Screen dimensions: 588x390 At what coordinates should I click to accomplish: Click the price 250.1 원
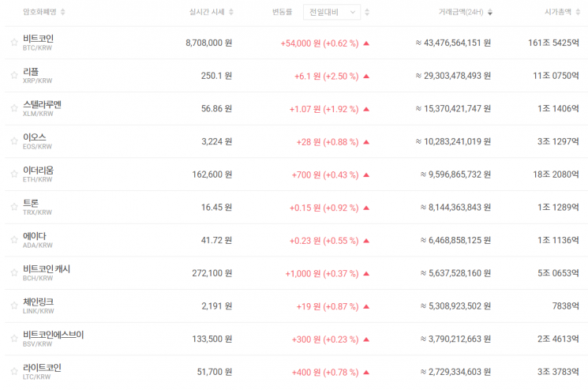tap(216, 76)
